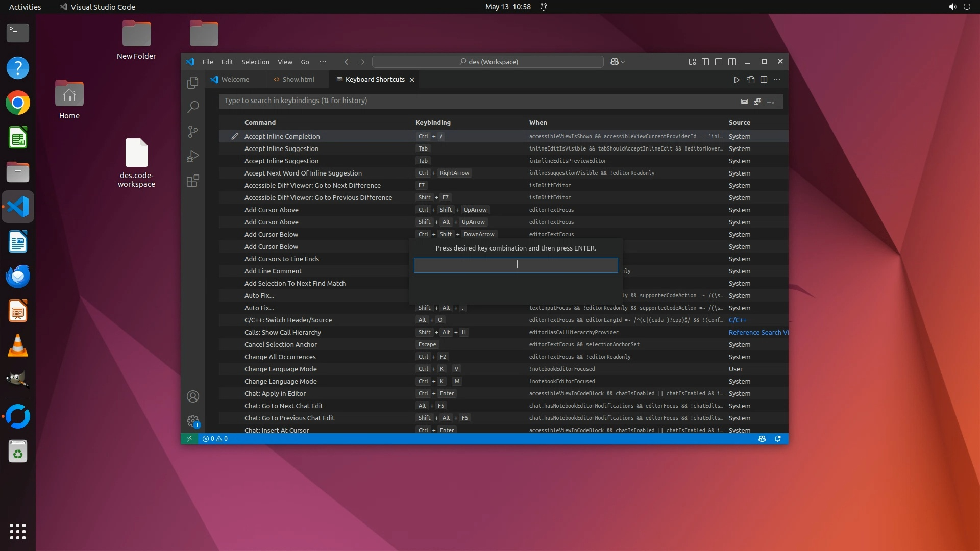Open editor More Actions ellipsis menu
The width and height of the screenshot is (980, 551).
(777, 80)
